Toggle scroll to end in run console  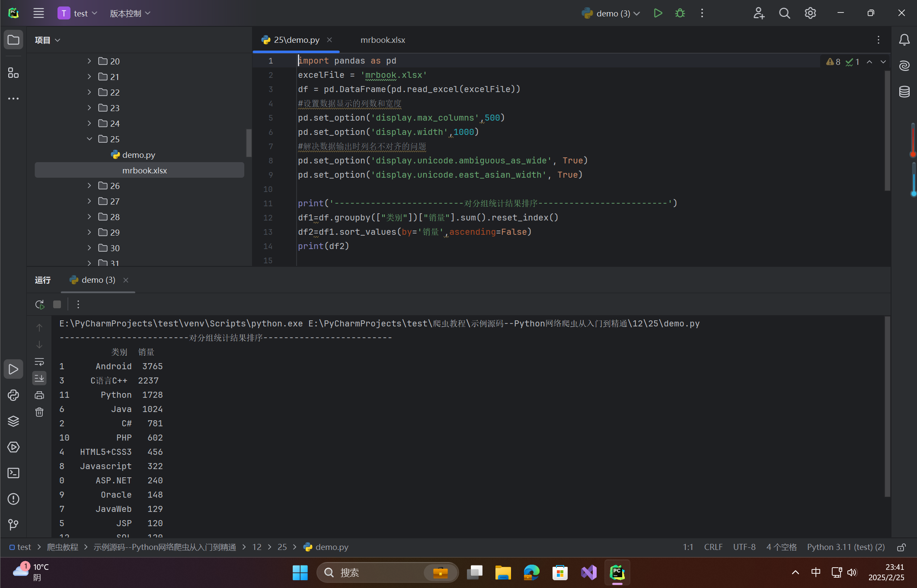point(39,378)
